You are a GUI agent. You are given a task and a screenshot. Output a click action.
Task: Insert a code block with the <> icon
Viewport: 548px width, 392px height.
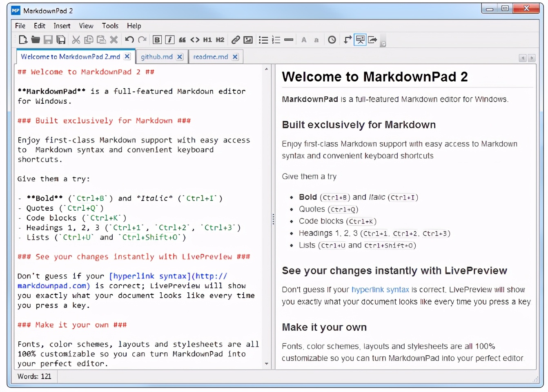coord(195,40)
